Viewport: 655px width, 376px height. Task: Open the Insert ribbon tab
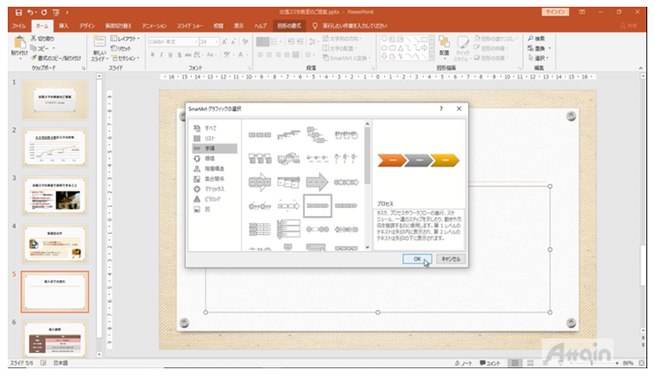point(63,26)
